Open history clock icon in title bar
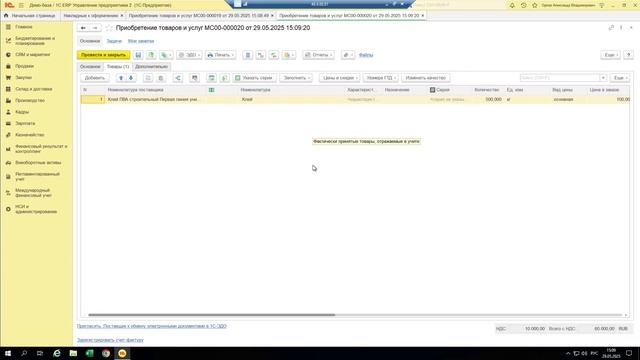Screen dimensions: 640x360 pyautogui.click(x=524, y=5)
